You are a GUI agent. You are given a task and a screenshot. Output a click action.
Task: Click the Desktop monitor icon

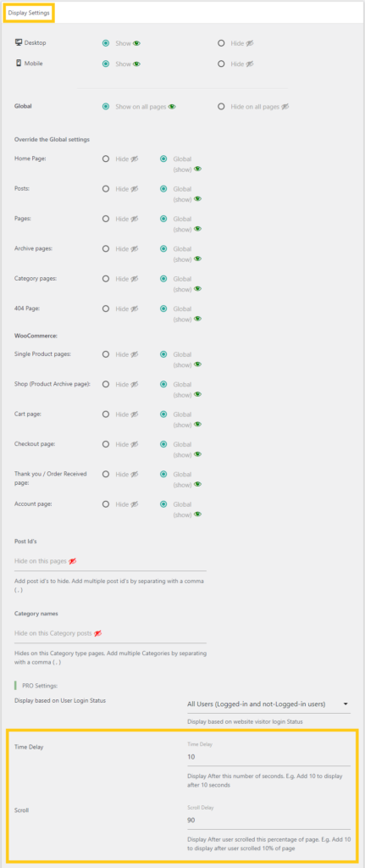click(x=19, y=42)
